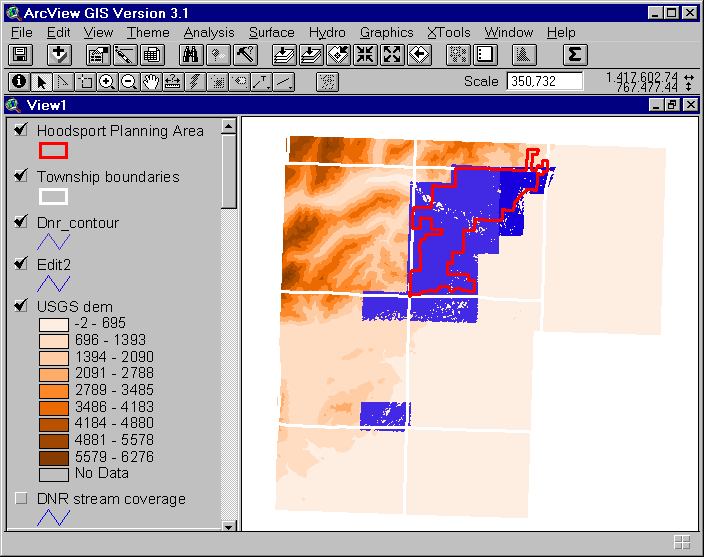Viewport: 704px width, 557px height.
Task: Click Zoom to Previous Extent arrow icon
Action: pyautogui.click(x=419, y=55)
